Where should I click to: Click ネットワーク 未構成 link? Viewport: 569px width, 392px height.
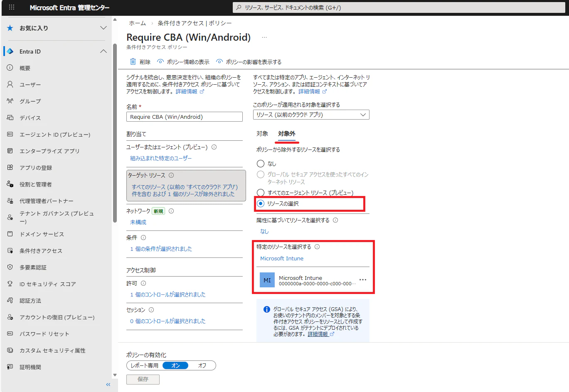click(x=138, y=222)
